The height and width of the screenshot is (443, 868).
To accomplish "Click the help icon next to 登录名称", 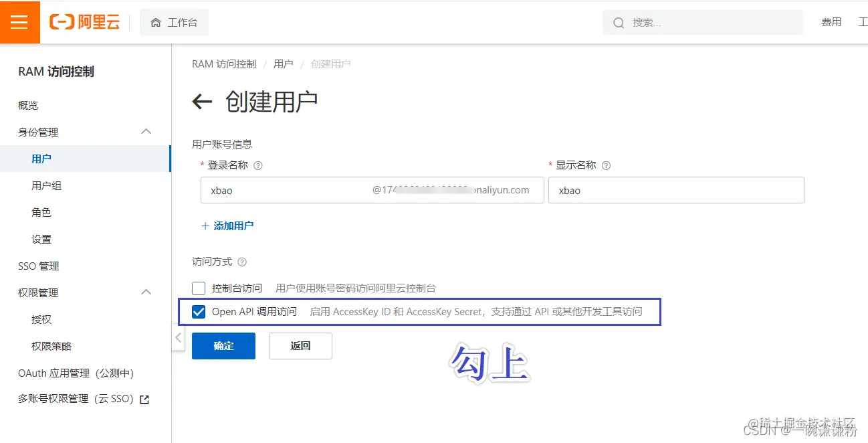I will [x=258, y=165].
